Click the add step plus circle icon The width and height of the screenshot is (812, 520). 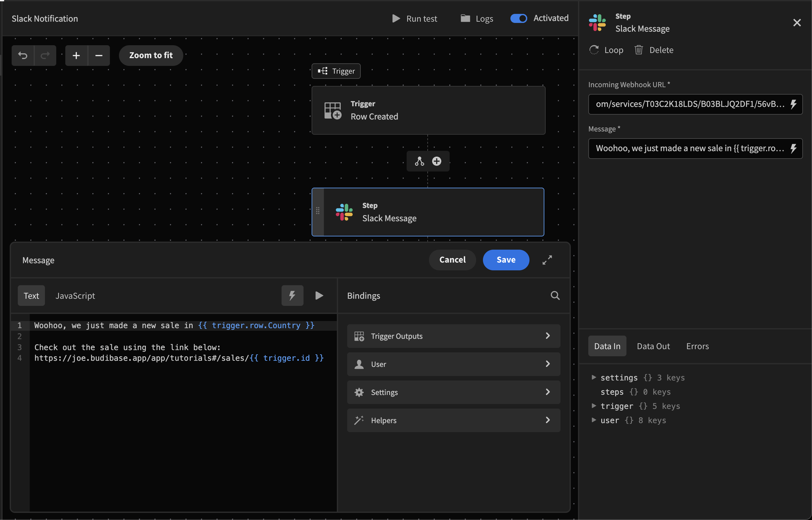coord(437,161)
